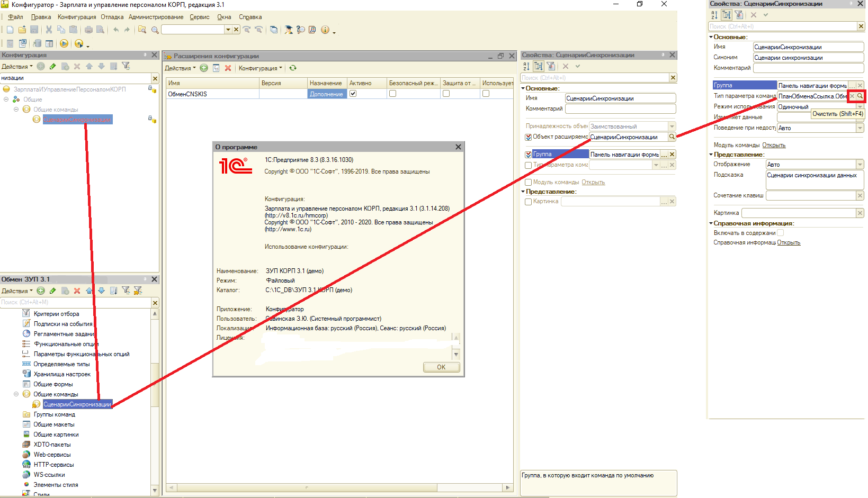Open Конфигурация dropdown in extensions toolbar
Viewport: 868px width, 498px height.
pyautogui.click(x=260, y=68)
